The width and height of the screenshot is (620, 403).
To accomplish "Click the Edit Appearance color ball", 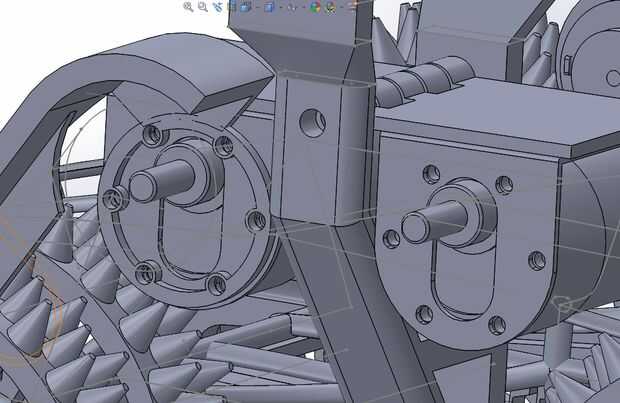I will click(x=315, y=7).
